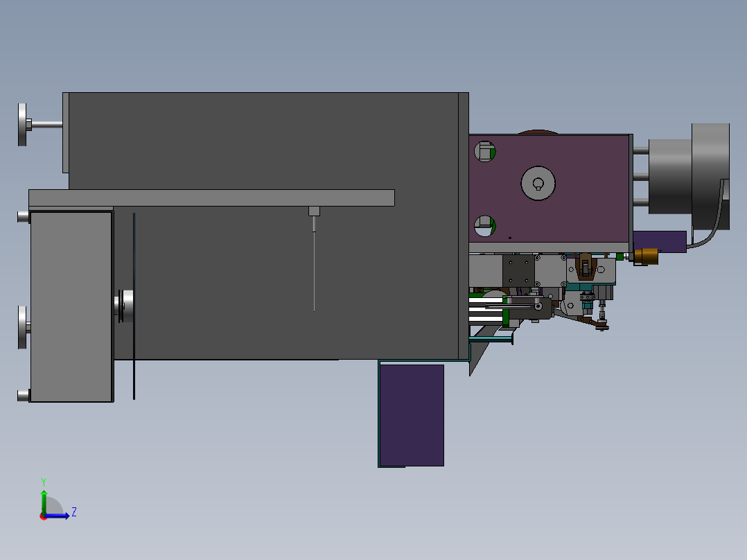The width and height of the screenshot is (747, 560).
Task: Select the tall dark purple box at bottom
Action: point(412,415)
